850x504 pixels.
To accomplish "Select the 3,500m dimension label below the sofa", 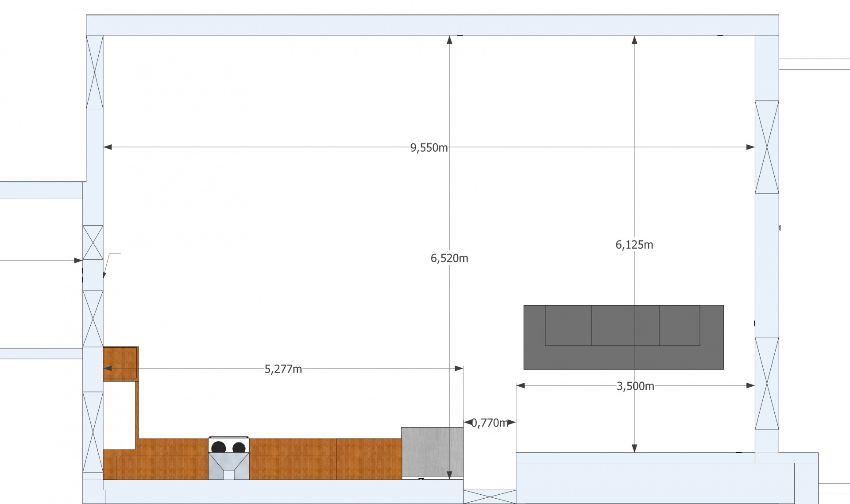I will pos(635,386).
